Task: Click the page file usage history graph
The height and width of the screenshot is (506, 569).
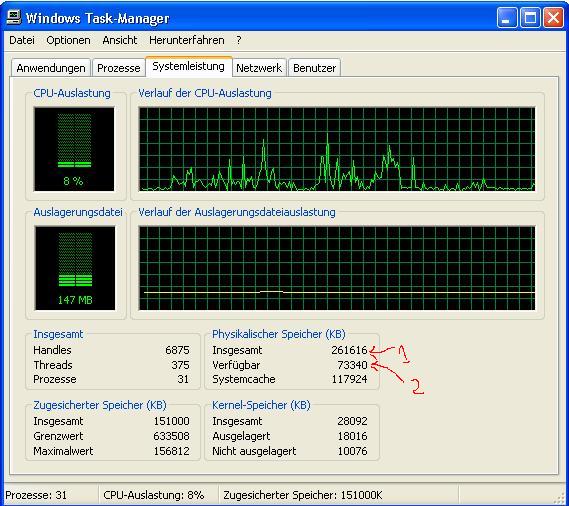Action: [337, 268]
